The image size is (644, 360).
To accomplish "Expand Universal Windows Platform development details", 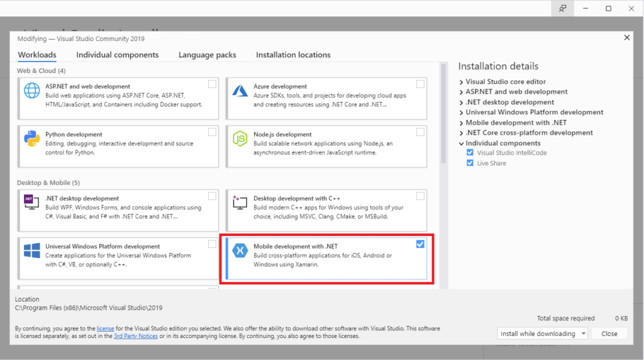I will point(461,113).
